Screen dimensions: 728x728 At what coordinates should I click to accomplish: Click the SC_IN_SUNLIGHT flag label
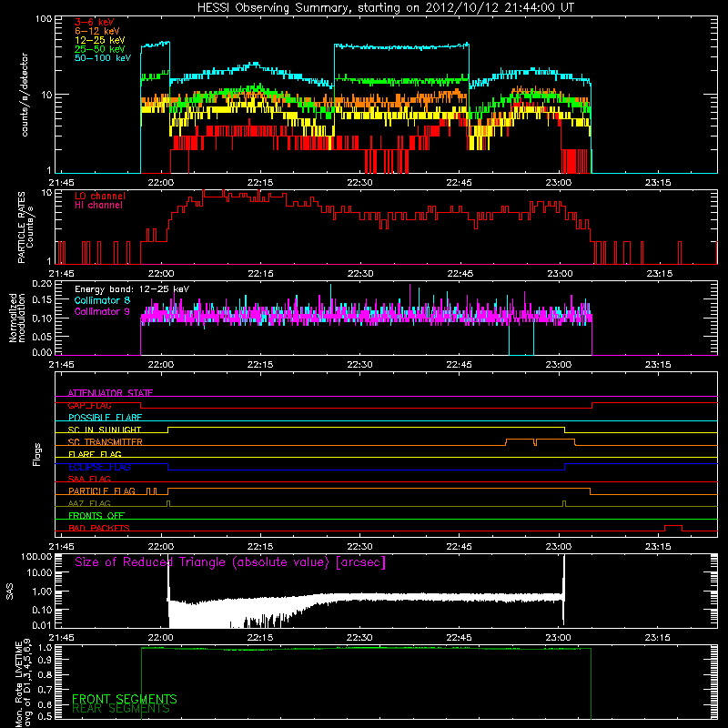pos(105,430)
